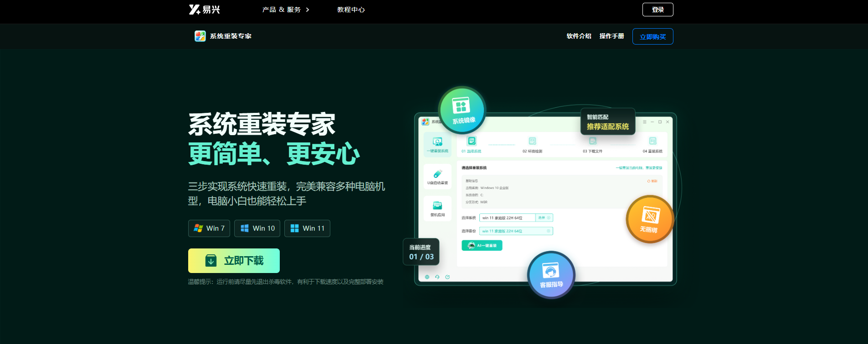Click the 01 选择系统 step icon
868x344 pixels.
472,141
